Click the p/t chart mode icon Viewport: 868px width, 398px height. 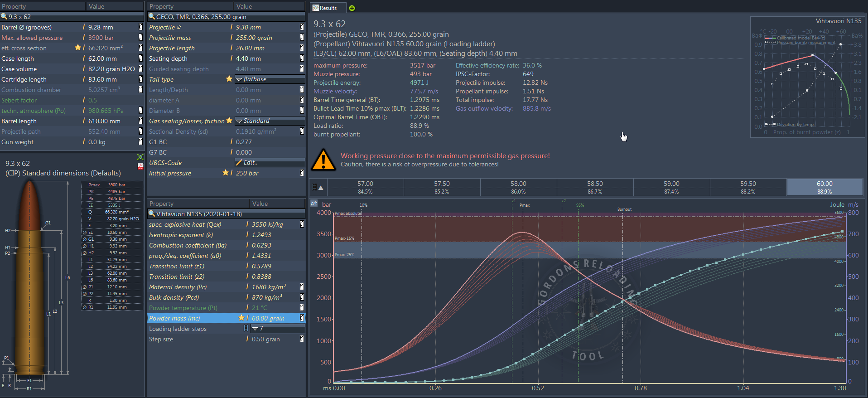pyautogui.click(x=314, y=204)
